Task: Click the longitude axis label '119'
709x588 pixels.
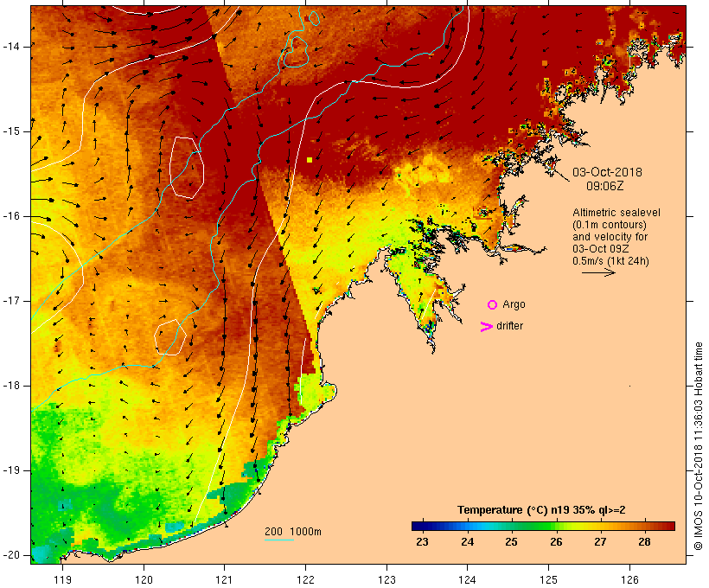Action: click(62, 579)
